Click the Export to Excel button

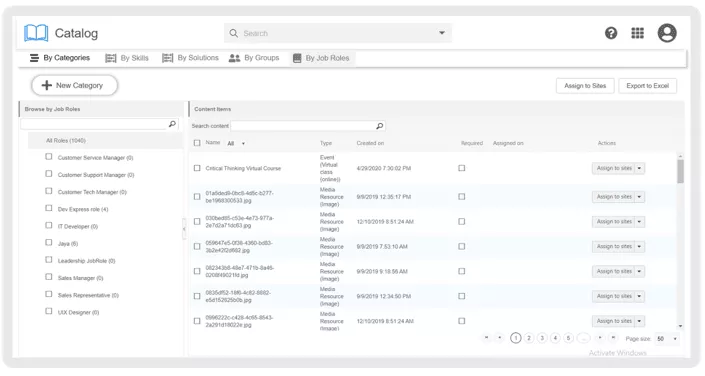pyautogui.click(x=647, y=85)
